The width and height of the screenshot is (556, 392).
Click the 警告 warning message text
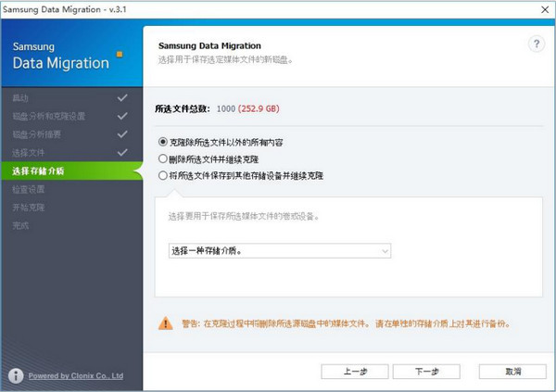[x=346, y=323]
